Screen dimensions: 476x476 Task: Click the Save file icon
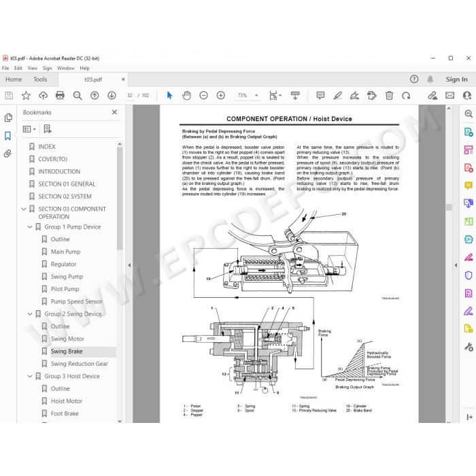(9, 96)
